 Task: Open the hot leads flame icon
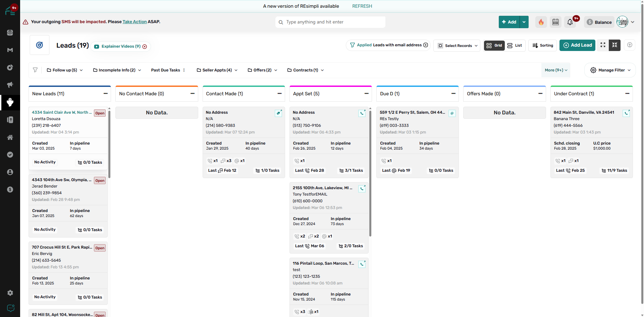(x=541, y=22)
